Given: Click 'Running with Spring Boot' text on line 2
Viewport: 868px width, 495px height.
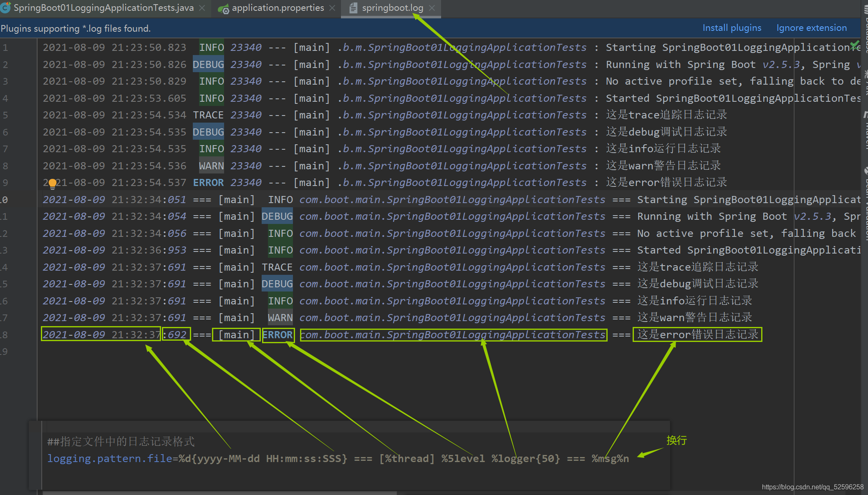Looking at the screenshot, I should click(681, 65).
